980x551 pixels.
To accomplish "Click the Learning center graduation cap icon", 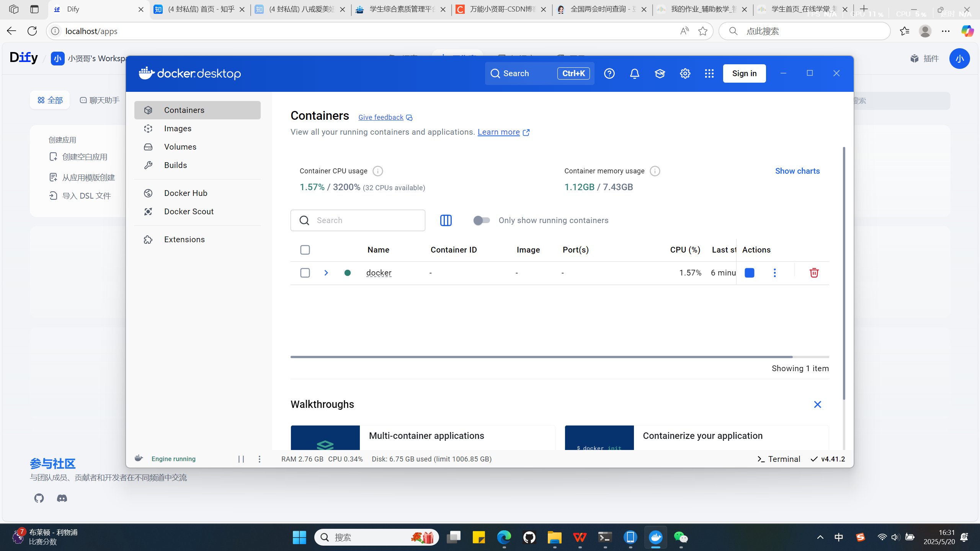I will coord(660,73).
